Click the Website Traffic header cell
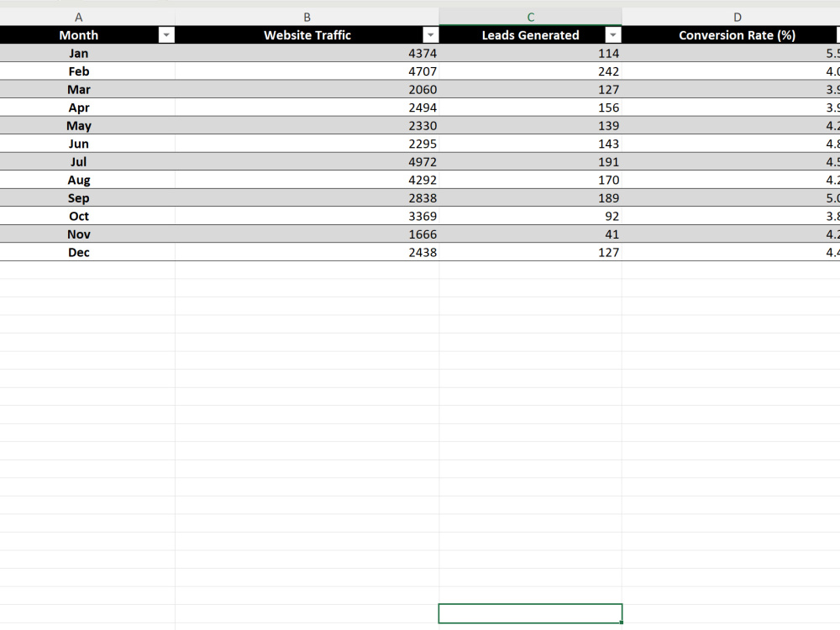Screen dimensions: 840x630 [307, 35]
